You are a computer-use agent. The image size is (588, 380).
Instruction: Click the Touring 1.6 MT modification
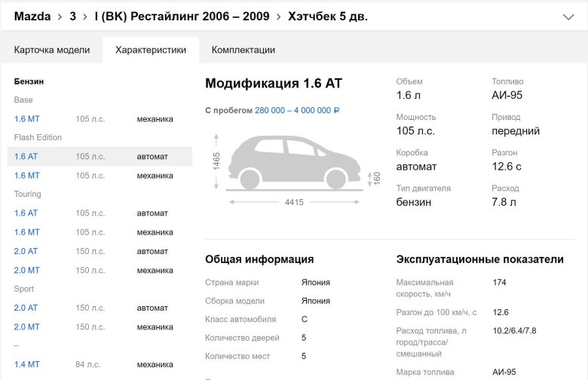click(x=26, y=232)
